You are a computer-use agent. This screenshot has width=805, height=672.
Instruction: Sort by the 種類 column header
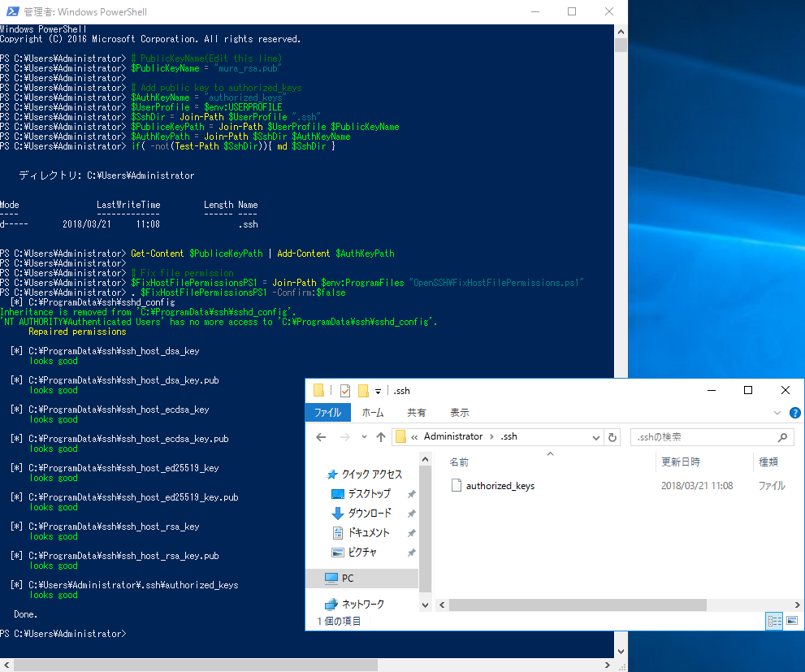click(768, 462)
